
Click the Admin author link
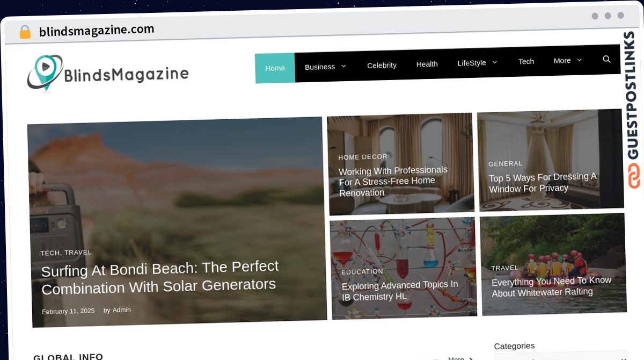point(121,310)
